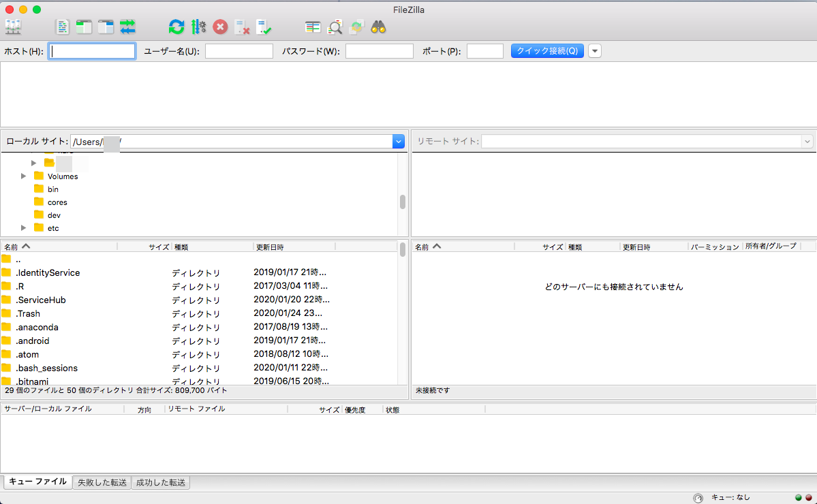The height and width of the screenshot is (504, 817).
Task: Sort local files by 更新日時 column
Action: point(294,247)
